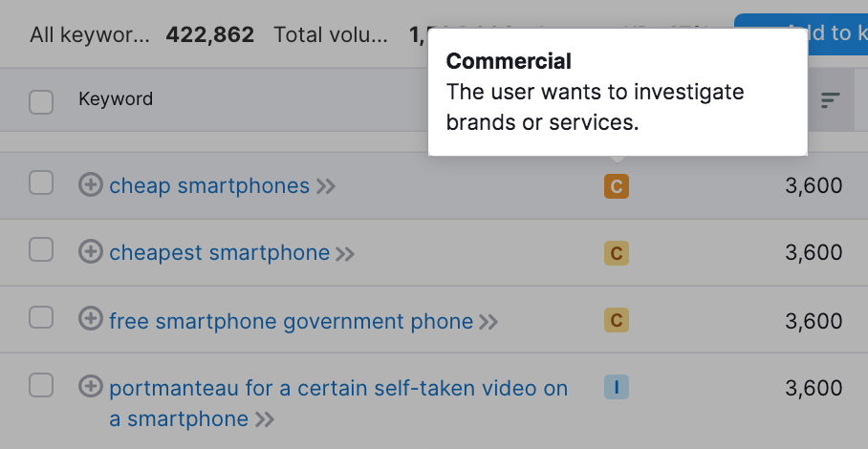The image size is (868, 449).
Task: Open the free smartphone government phone link
Action: coord(291,321)
